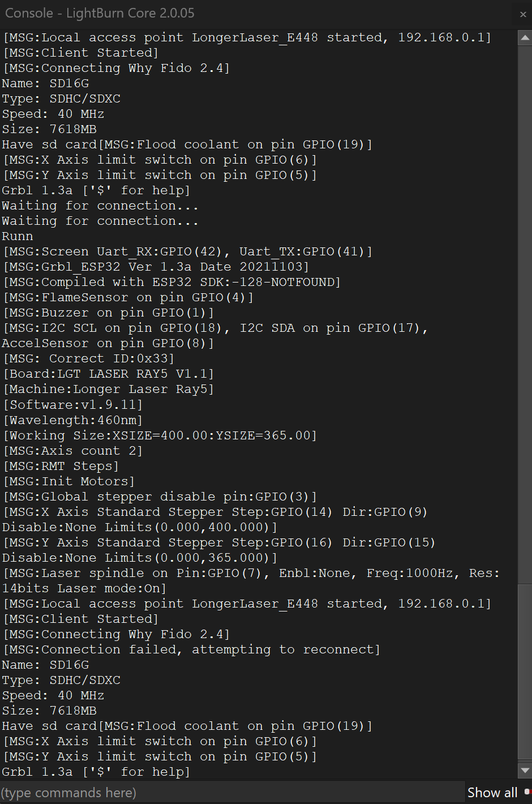Click the console scrollbar thumb
Viewport: 532px width, 804px height.
pos(525,671)
